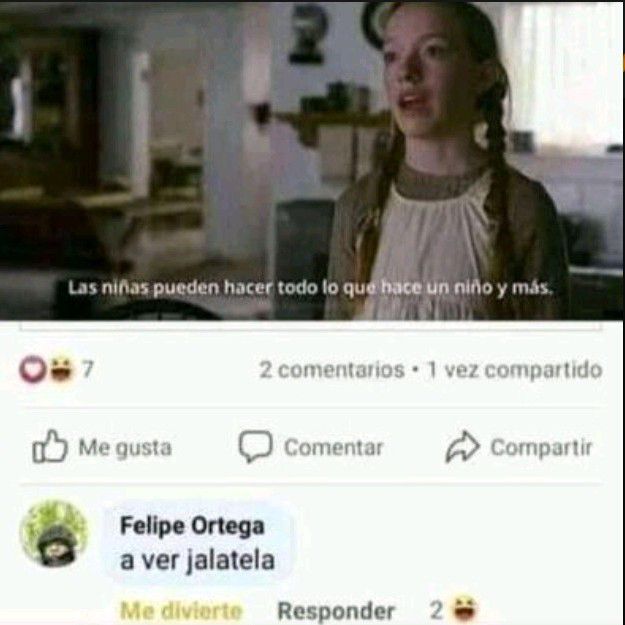The width and height of the screenshot is (625, 625).
Task: Click the laughing reaction icon beside 7
Action: (61, 369)
